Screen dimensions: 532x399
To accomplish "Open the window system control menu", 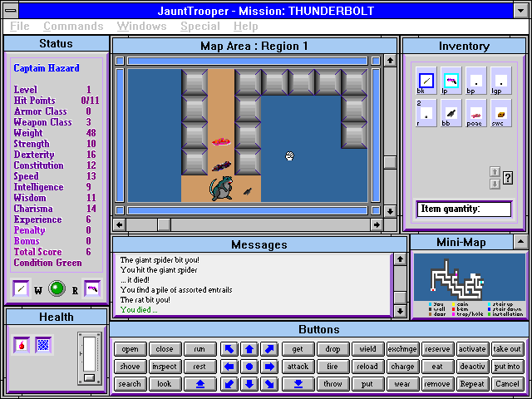I will pyautogui.click(x=11, y=11).
